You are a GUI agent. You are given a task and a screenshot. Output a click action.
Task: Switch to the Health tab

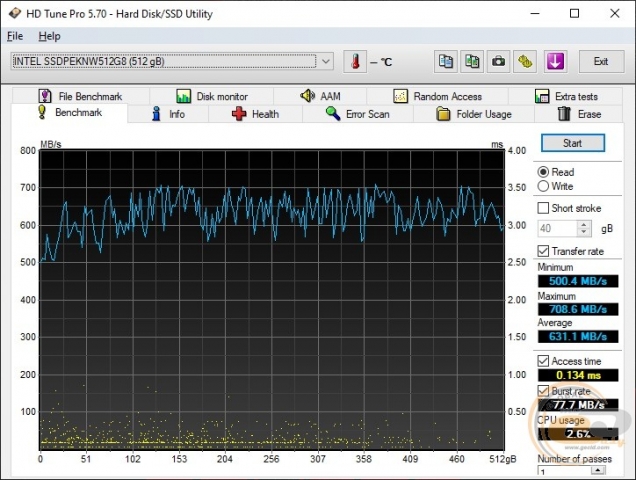(x=256, y=114)
